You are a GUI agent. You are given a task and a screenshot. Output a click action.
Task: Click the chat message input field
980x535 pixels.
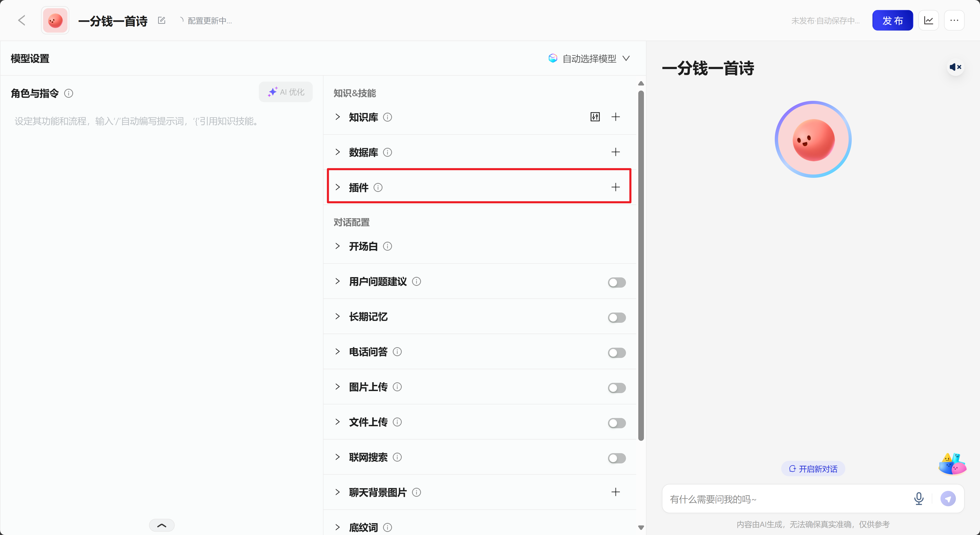(784, 499)
